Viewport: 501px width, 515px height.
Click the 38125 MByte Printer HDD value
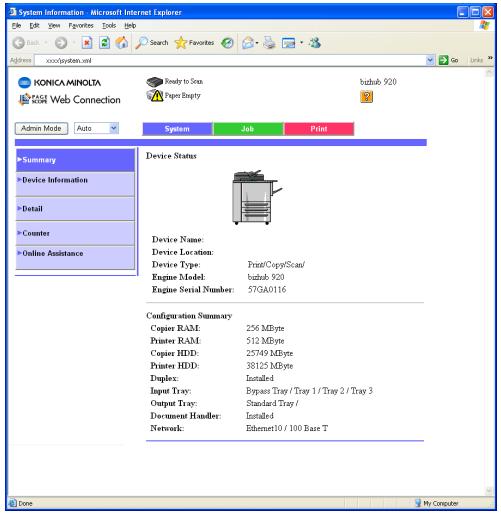(270, 366)
